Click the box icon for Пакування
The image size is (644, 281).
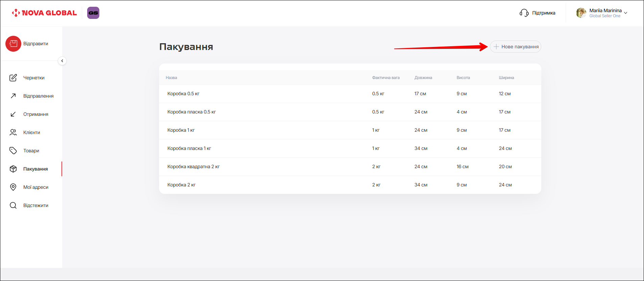pyautogui.click(x=13, y=169)
